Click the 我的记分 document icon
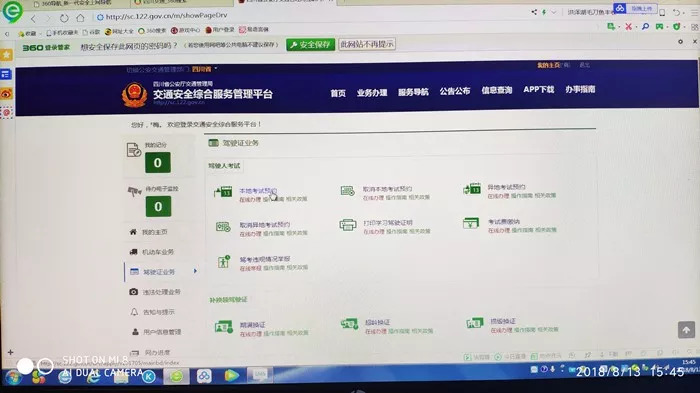Screen dimensions: 700x393 tap(133, 150)
